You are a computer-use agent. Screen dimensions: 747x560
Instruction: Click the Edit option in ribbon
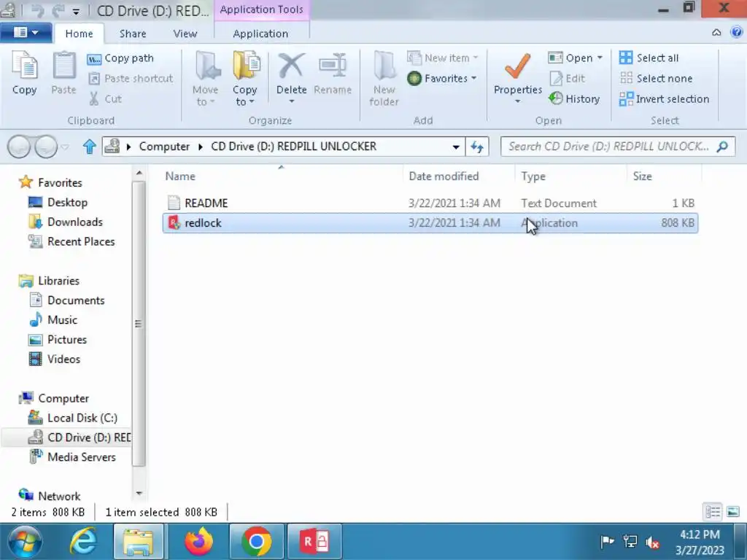pyautogui.click(x=567, y=79)
